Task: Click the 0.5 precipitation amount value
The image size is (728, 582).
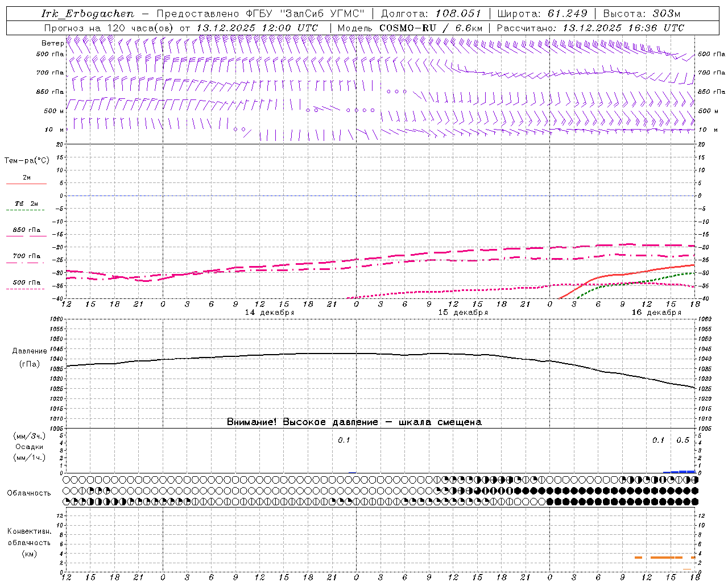Action: click(x=683, y=440)
